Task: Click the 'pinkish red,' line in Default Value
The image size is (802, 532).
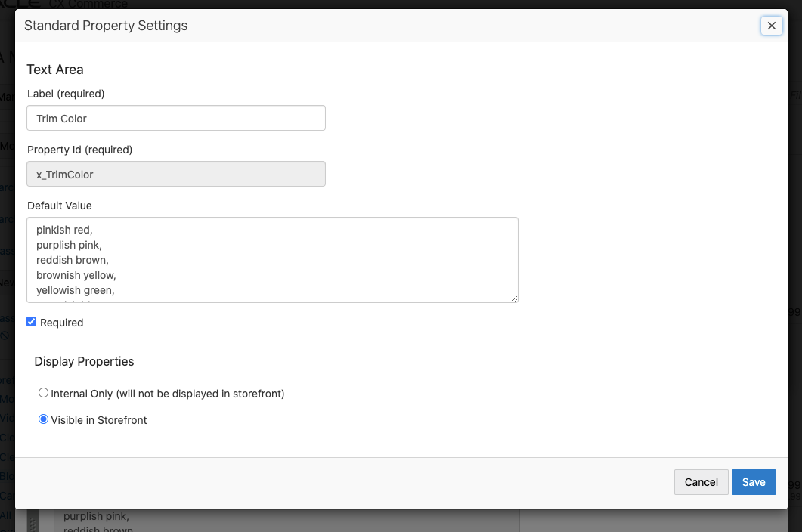Action: (64, 230)
